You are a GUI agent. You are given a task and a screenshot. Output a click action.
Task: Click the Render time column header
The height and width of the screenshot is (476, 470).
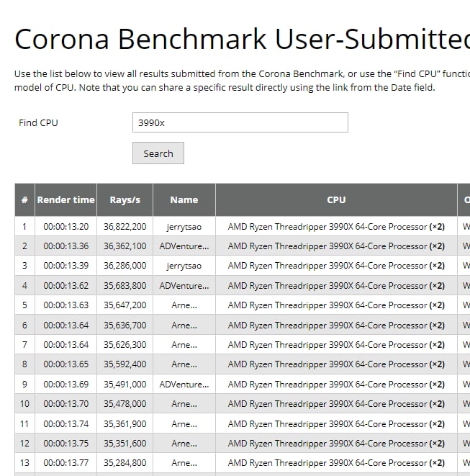point(65,199)
